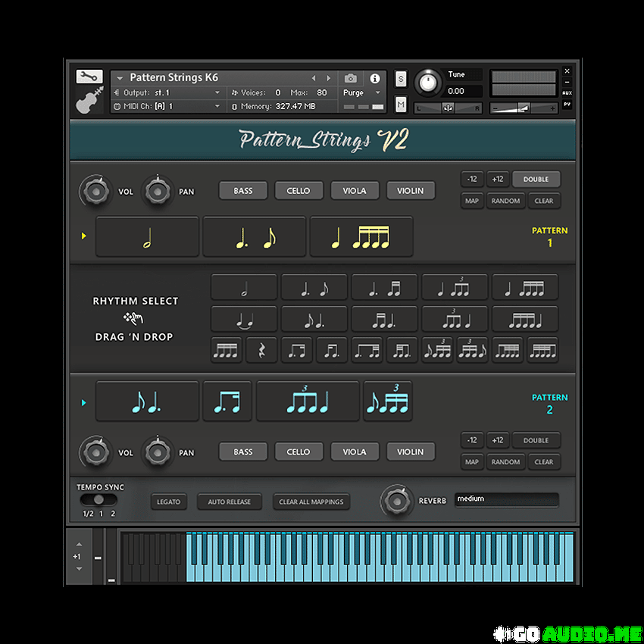Toggle the PV button in the header
Image resolution: width=644 pixels, height=644 pixels.
point(567,105)
